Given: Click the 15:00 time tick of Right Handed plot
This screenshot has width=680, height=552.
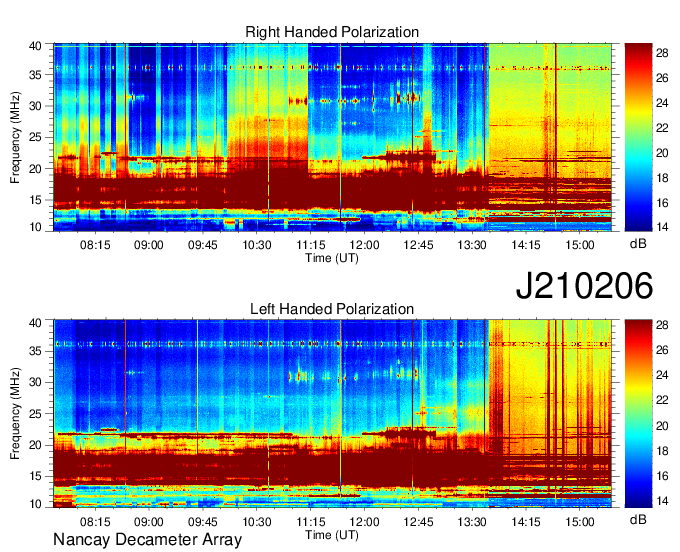Looking at the screenshot, I should [x=580, y=245].
